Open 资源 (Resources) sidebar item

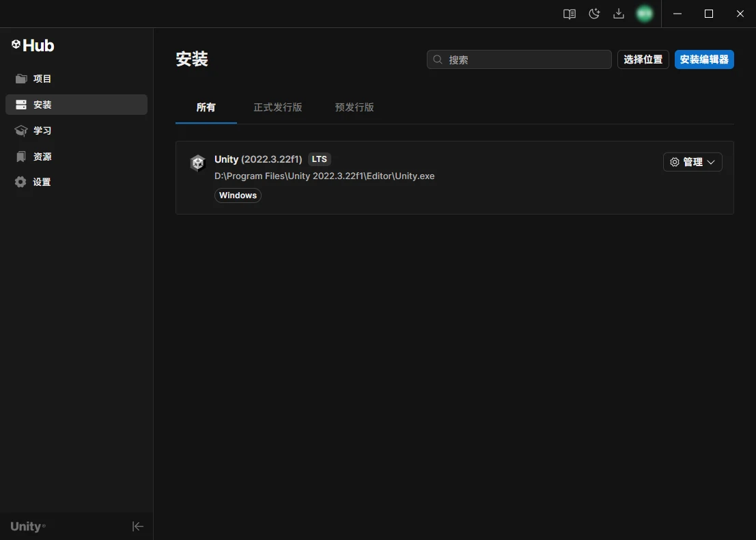click(42, 157)
